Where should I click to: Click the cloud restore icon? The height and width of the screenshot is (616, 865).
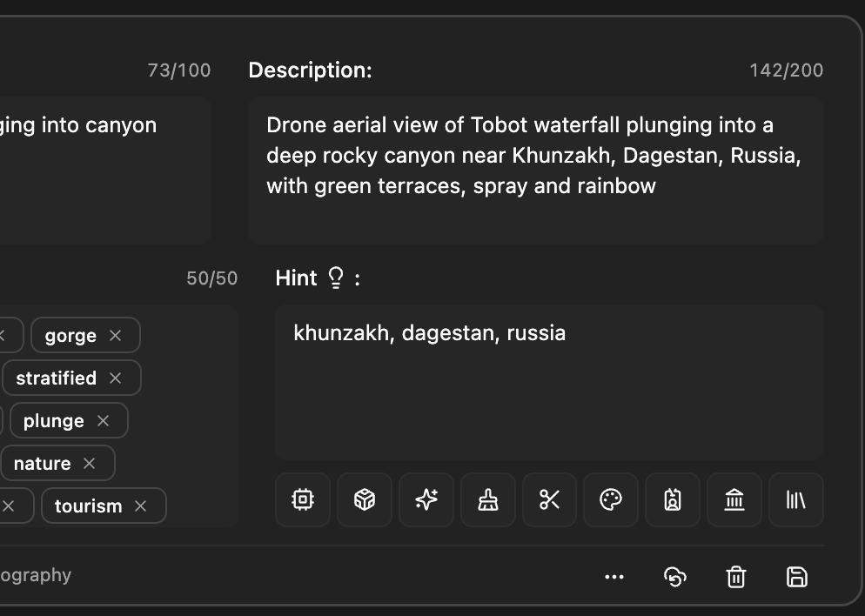pos(675,576)
